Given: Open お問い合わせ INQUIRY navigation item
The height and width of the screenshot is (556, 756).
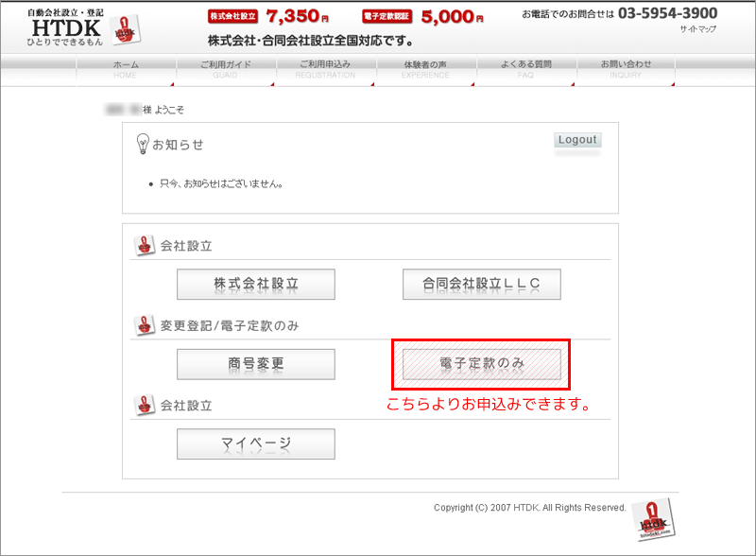Looking at the screenshot, I should (626, 69).
